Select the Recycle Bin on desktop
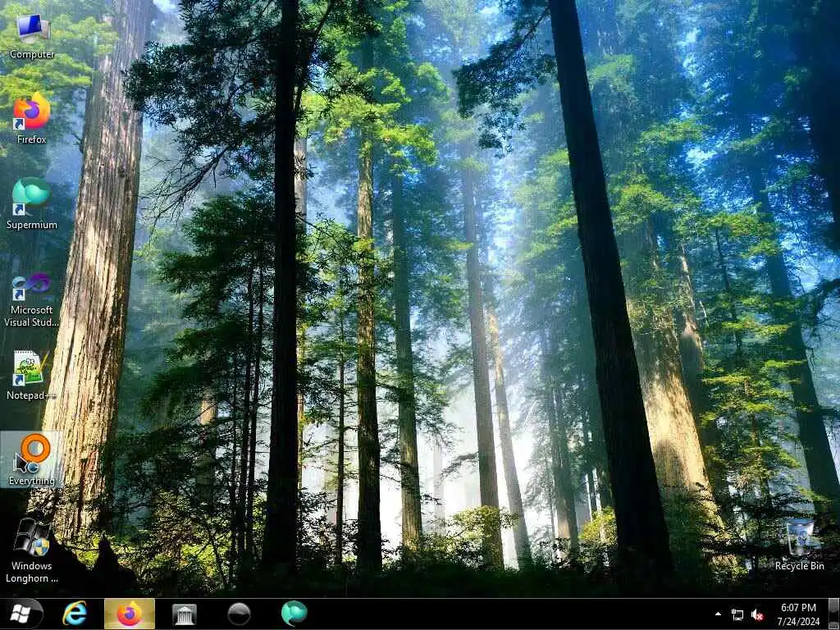The height and width of the screenshot is (630, 840). (799, 545)
